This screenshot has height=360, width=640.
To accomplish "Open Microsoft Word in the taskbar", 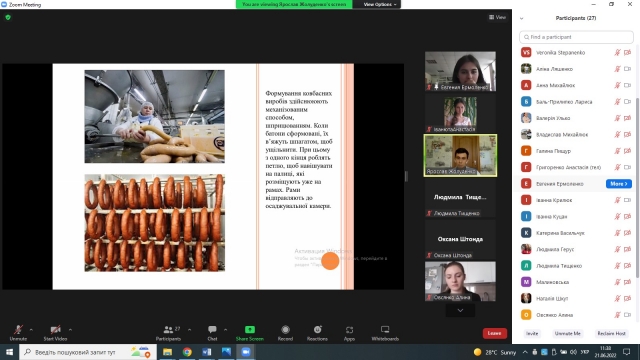I will tap(207, 352).
